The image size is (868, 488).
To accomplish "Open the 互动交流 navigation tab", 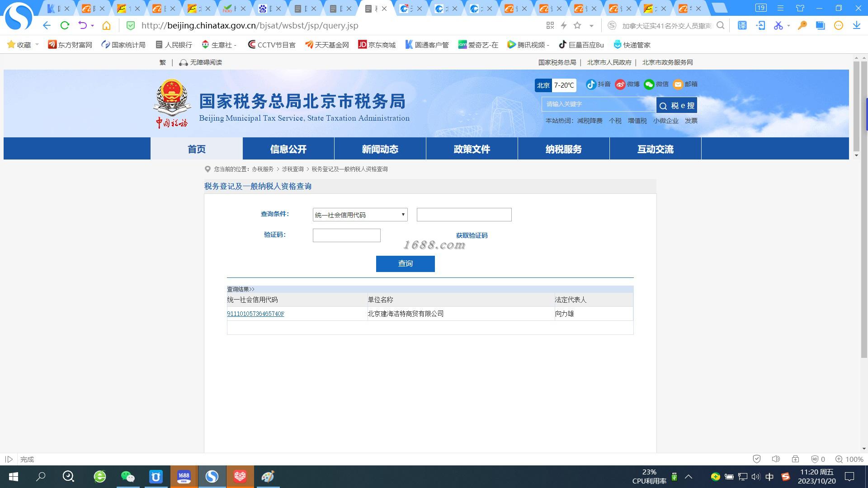I will 656,149.
